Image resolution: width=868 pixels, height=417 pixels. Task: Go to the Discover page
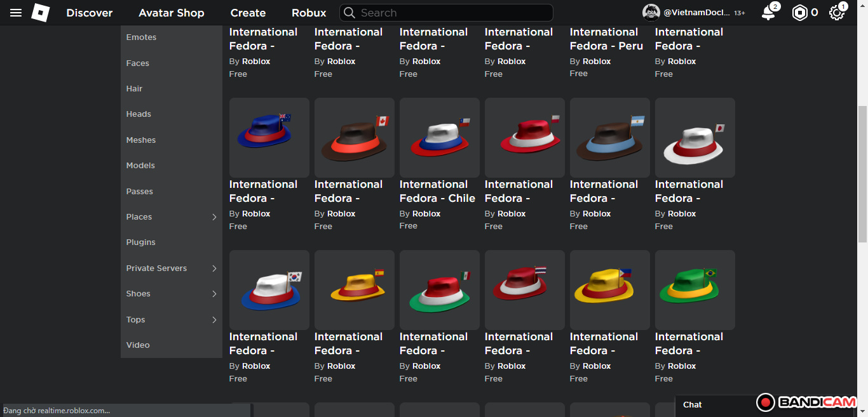pos(90,13)
